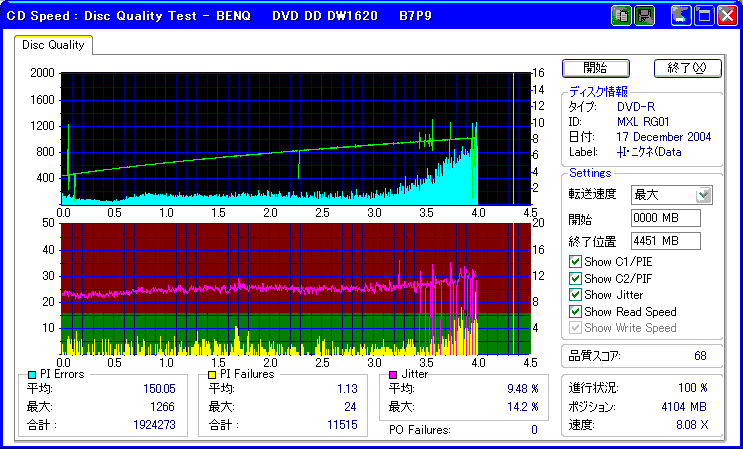Screen dimensions: 743x449
Task: Click the cyan PI Errors color swatch
Action: click(32, 375)
